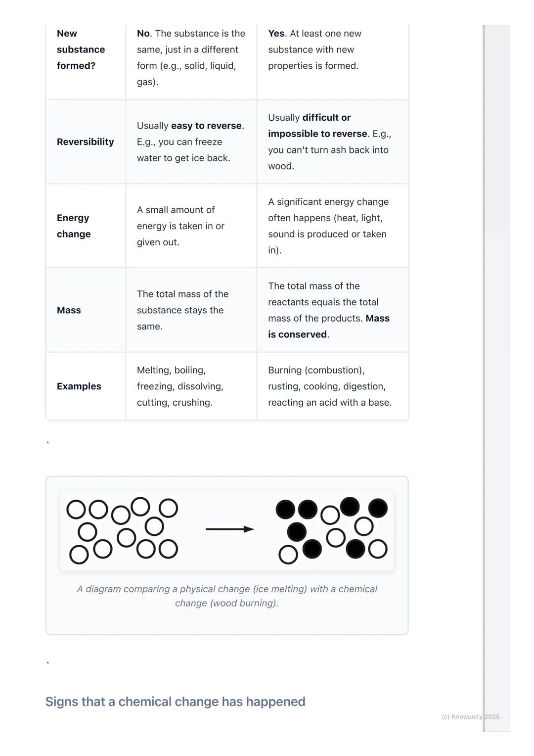534x756 pixels.
Task: Click the '(c) Knowunity 2025' copyright text
Action: pos(470,716)
